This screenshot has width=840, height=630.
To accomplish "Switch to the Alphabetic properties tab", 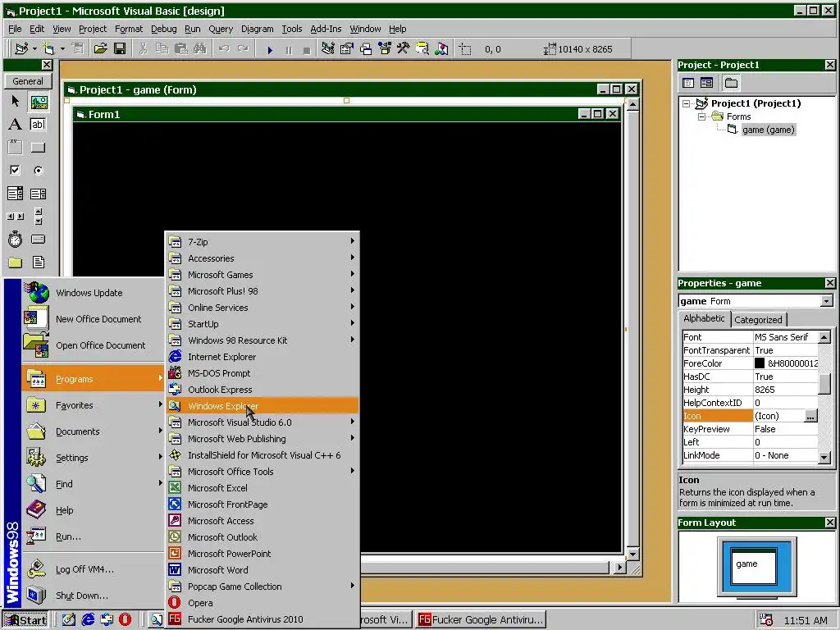I will tap(703, 318).
